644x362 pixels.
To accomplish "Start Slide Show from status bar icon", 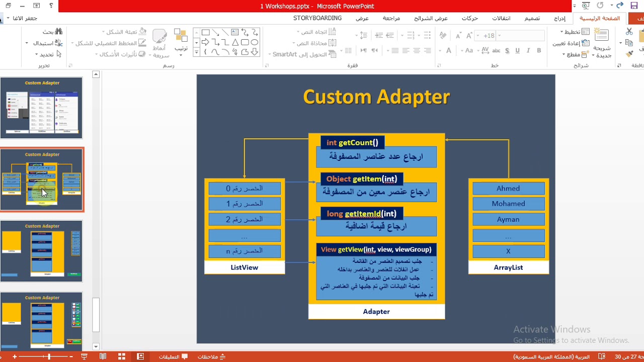I will (x=84, y=356).
